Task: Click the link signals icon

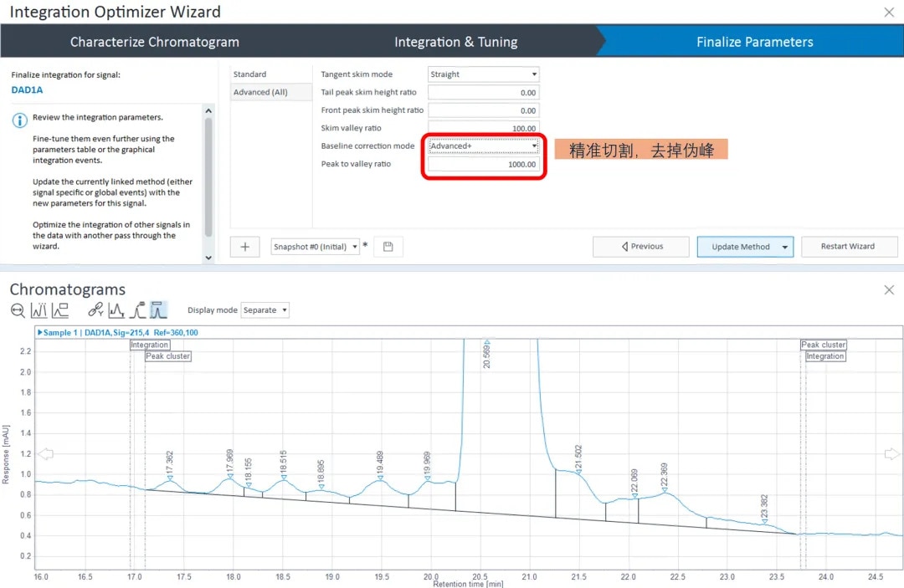Action: coord(95,310)
